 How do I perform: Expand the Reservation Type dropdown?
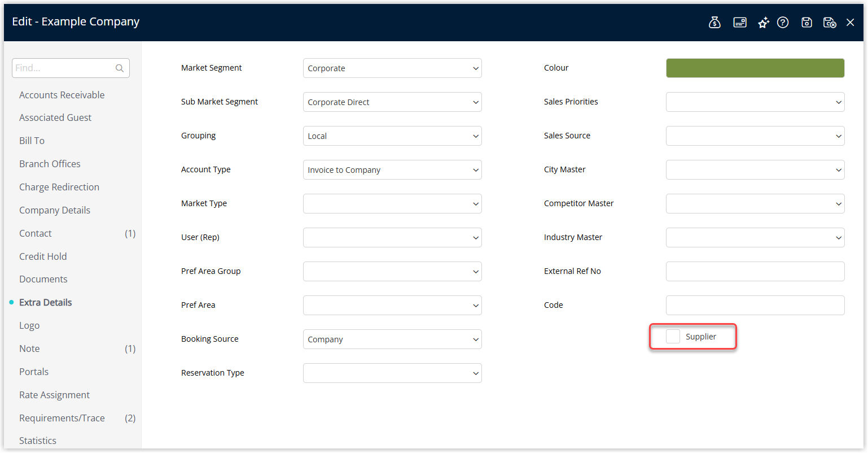click(392, 373)
